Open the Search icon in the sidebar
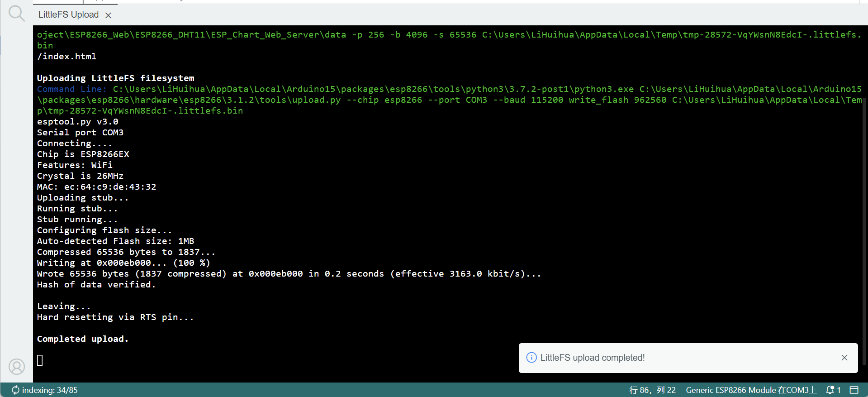Image resolution: width=868 pixels, height=397 pixels. 16,14
